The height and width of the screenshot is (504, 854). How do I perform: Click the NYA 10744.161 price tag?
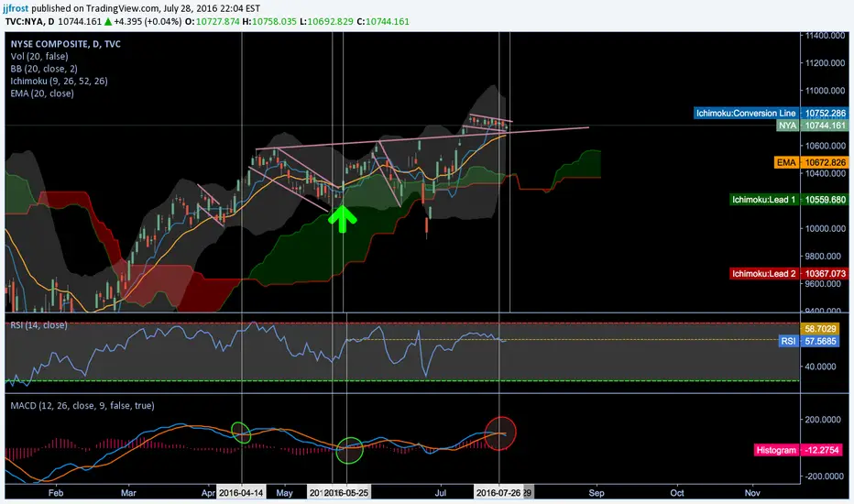coord(812,126)
